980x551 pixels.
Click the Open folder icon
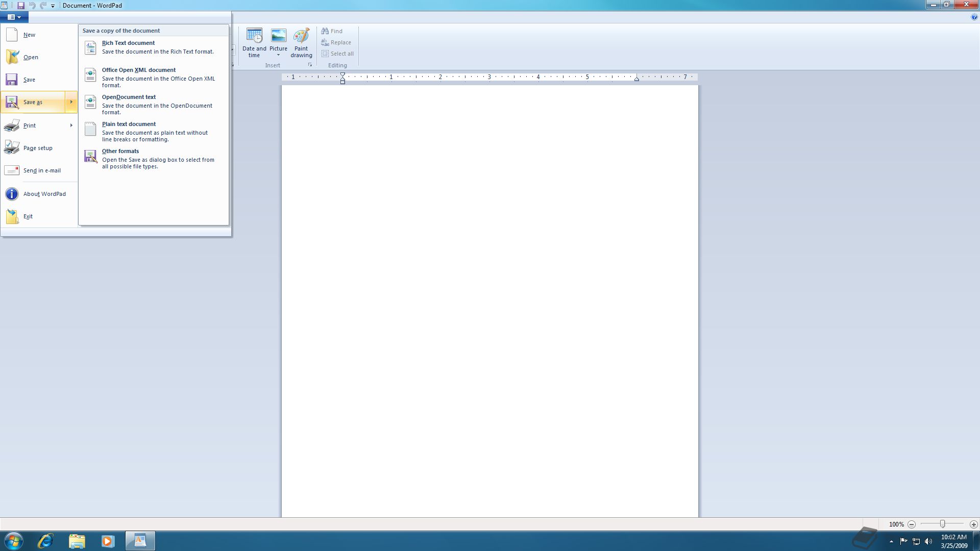pos(12,57)
